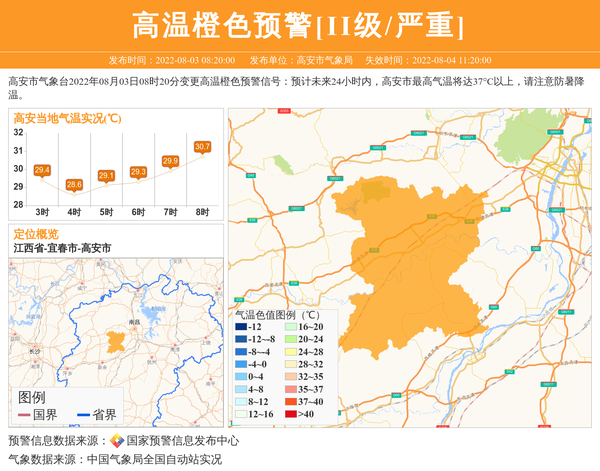Viewport: 600px width, 471px height.
Task: Click the 4时 x-axis label
Action: pos(74,212)
